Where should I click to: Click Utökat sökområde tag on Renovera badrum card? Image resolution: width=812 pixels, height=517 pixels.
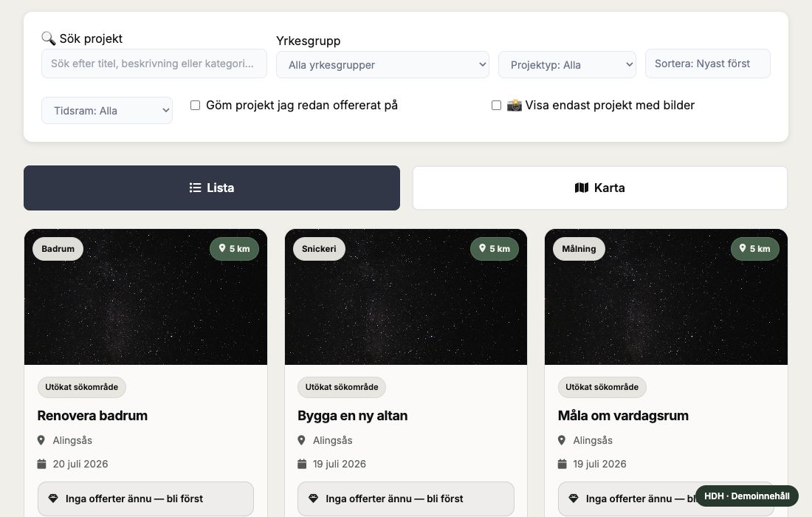coord(82,387)
